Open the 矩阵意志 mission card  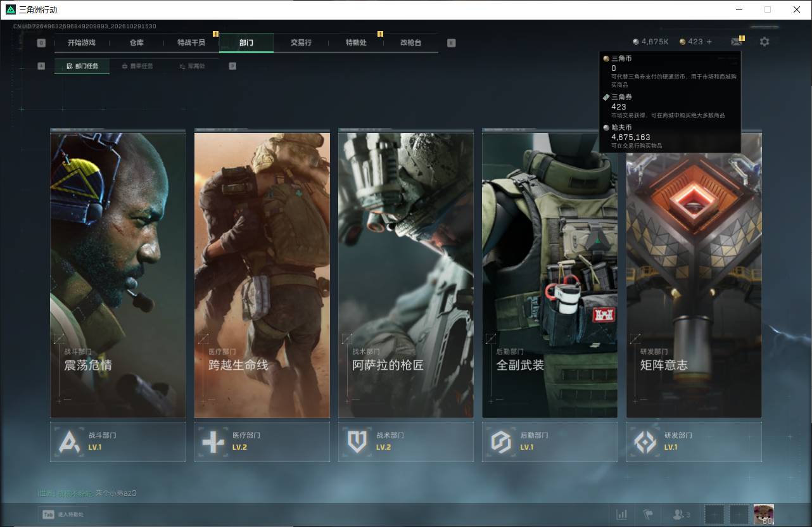tap(694, 274)
